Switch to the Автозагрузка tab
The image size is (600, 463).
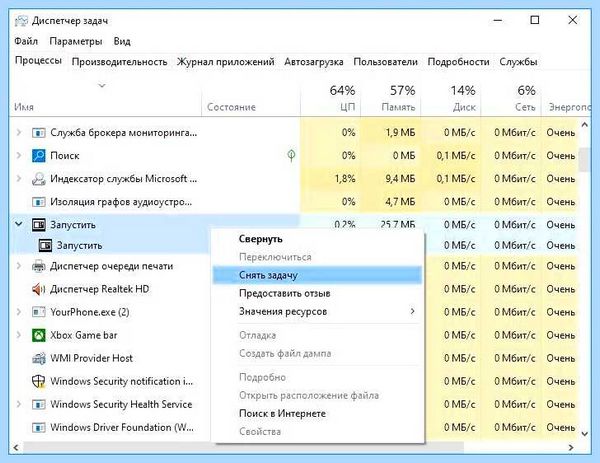coord(314,62)
